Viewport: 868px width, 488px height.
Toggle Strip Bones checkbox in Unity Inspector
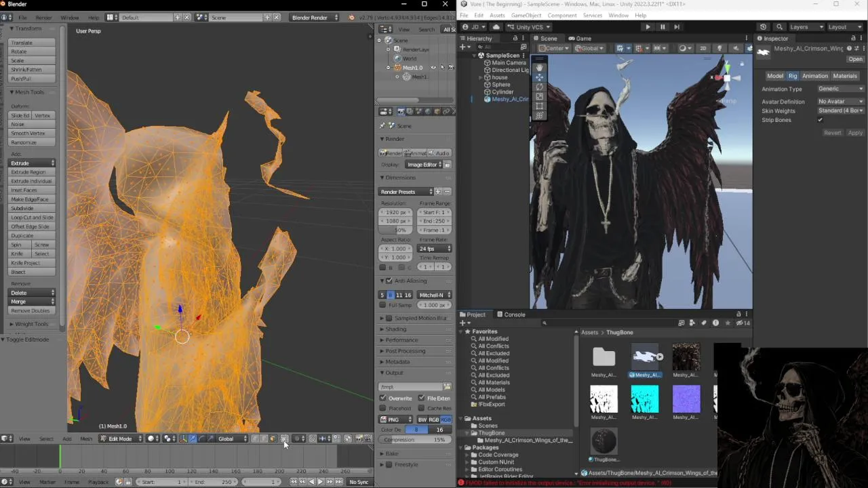(820, 120)
